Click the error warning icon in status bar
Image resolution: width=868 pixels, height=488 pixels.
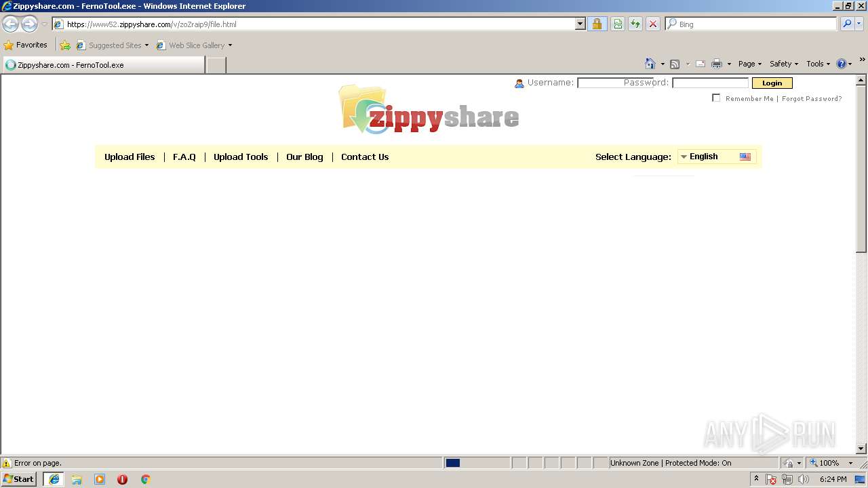pyautogui.click(x=7, y=463)
